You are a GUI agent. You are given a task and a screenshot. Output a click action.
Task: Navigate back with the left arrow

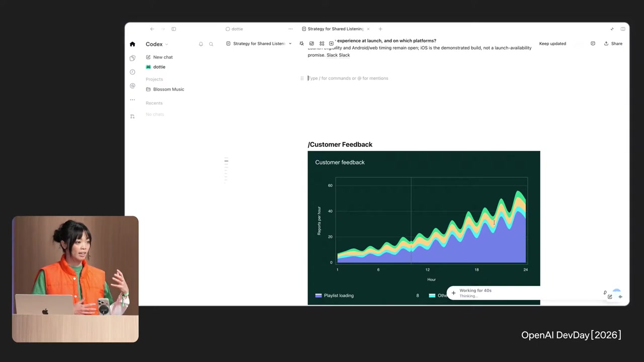(x=152, y=29)
